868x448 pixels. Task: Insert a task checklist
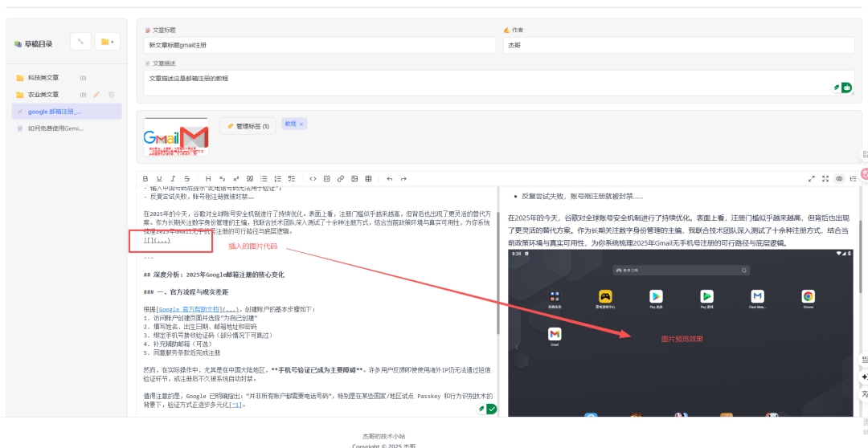click(292, 179)
